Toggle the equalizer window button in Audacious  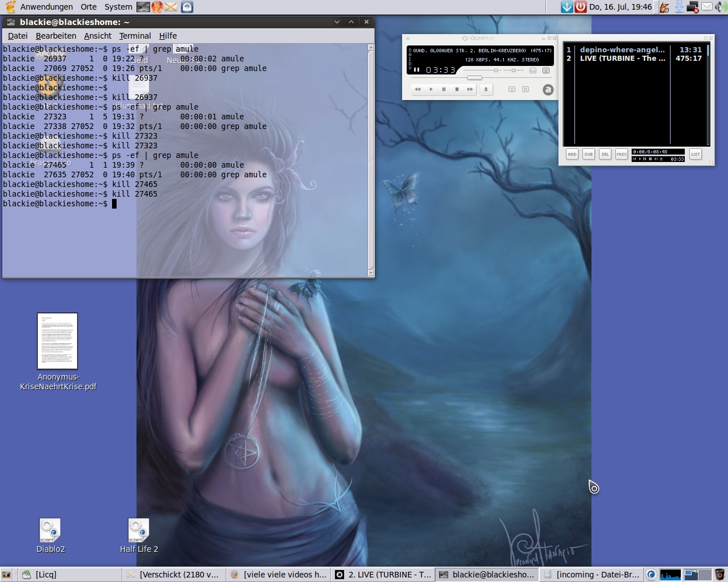[x=533, y=70]
